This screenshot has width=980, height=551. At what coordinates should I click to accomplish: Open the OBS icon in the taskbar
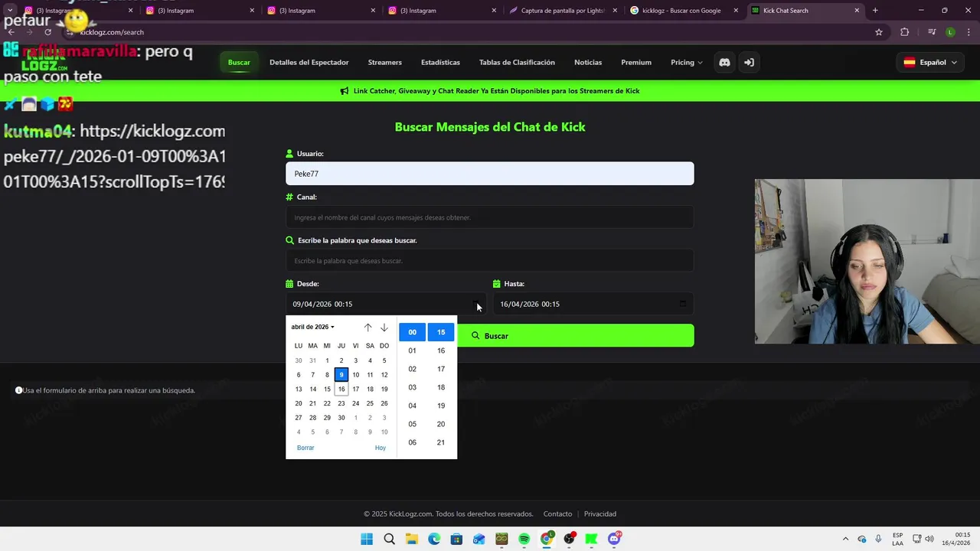click(x=569, y=539)
